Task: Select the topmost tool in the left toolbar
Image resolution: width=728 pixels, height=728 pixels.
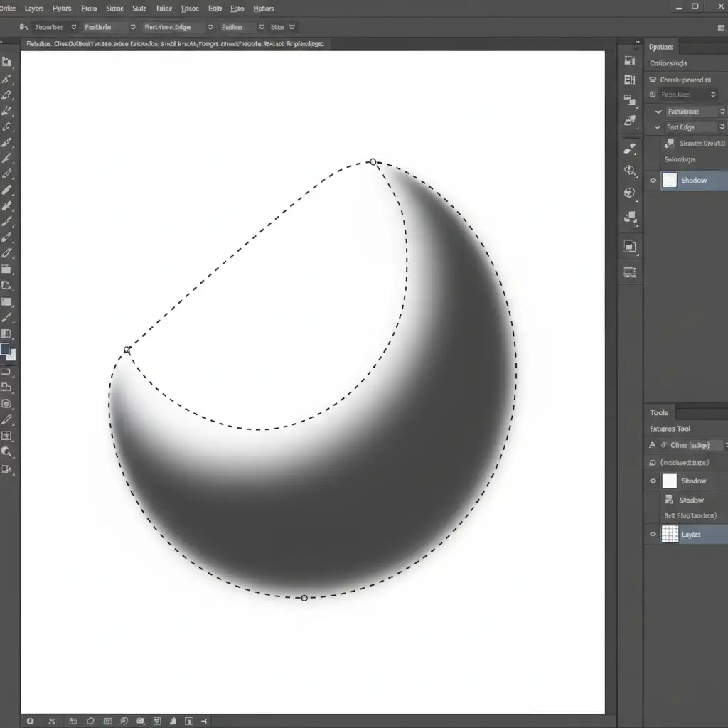Action: pos(6,63)
